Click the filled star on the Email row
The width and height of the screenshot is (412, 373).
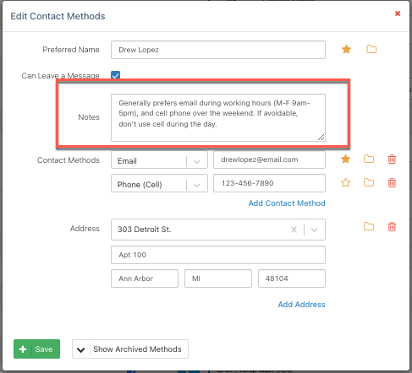click(x=346, y=159)
